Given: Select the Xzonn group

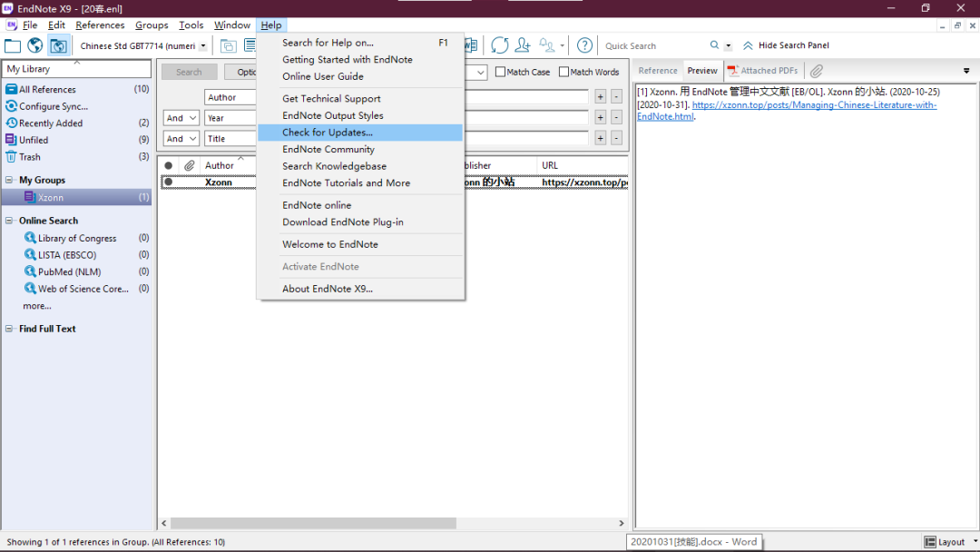Looking at the screenshot, I should (77, 197).
